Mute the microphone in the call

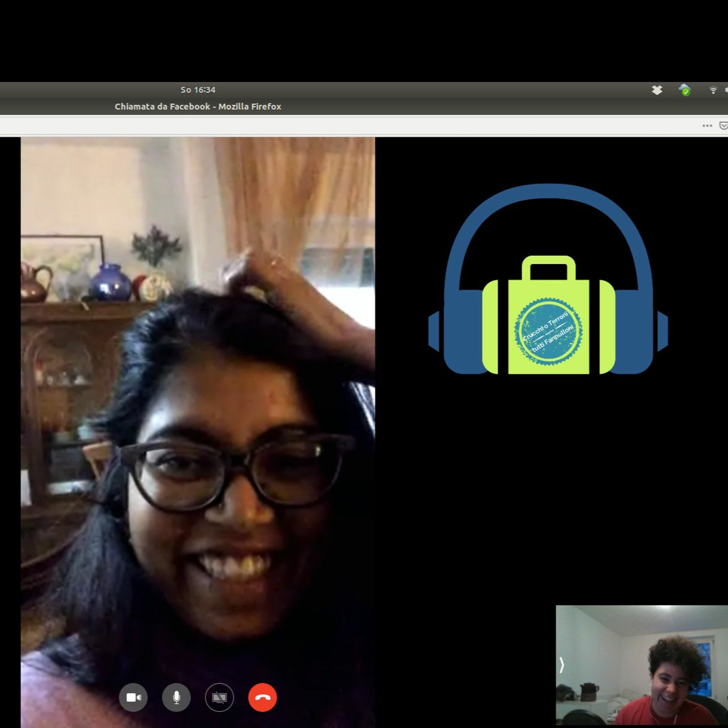point(176,697)
